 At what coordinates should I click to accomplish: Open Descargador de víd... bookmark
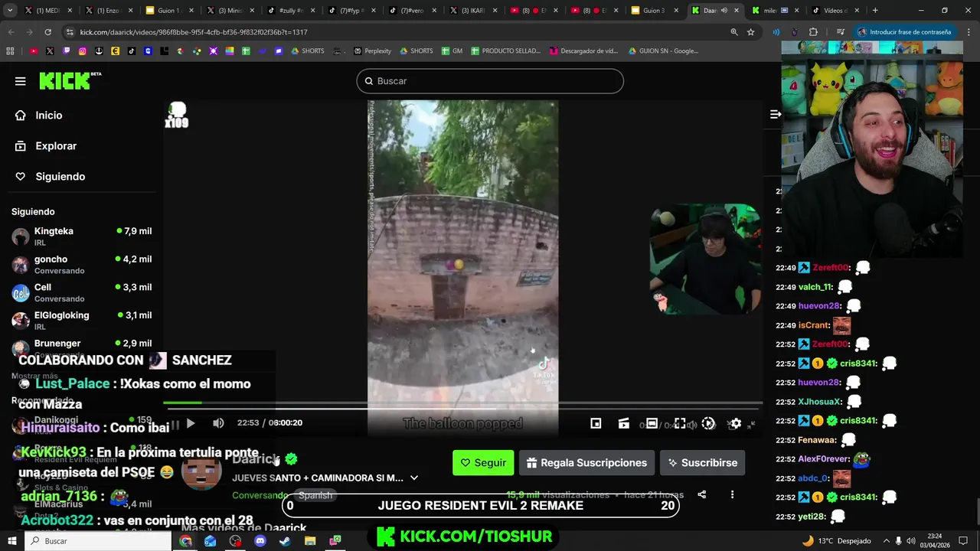click(583, 51)
